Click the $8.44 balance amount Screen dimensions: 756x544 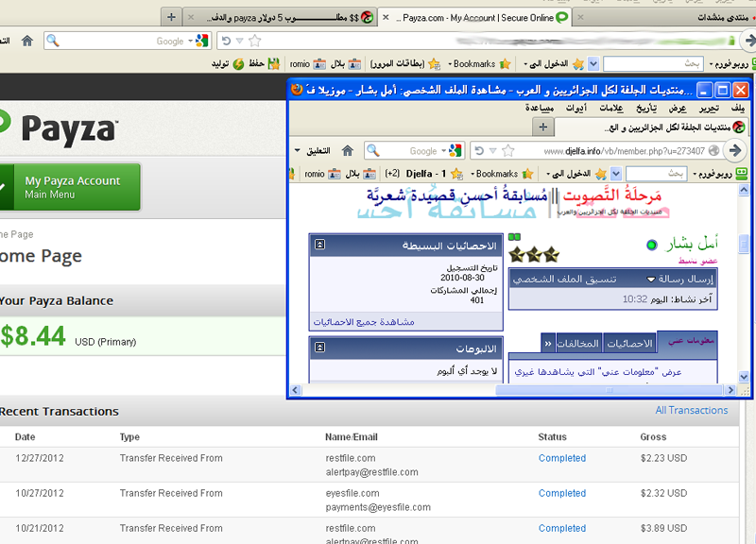coord(33,336)
